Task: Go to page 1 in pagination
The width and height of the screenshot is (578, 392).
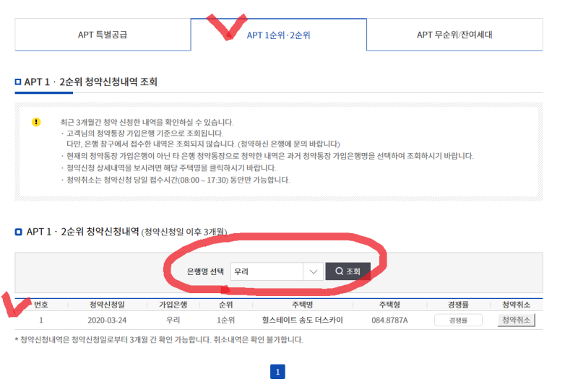Action: tap(277, 372)
